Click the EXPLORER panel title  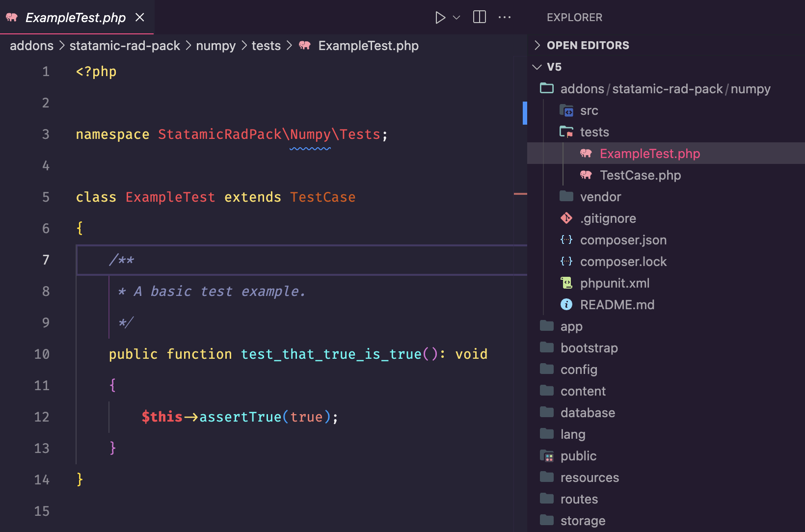pyautogui.click(x=574, y=17)
